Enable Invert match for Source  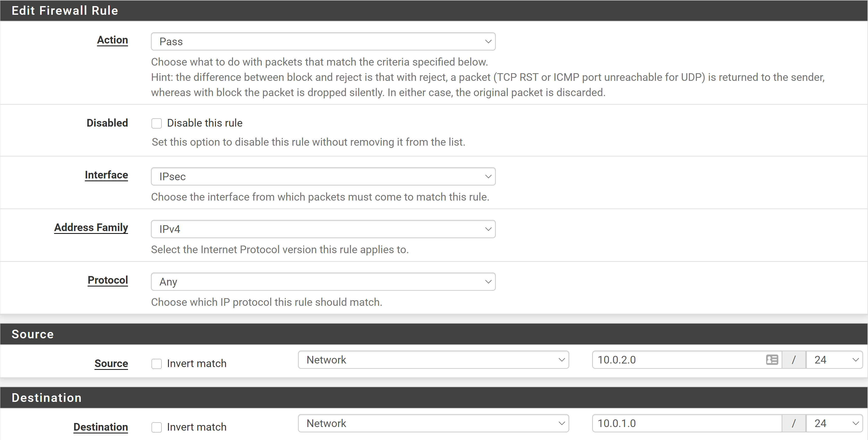(x=157, y=363)
